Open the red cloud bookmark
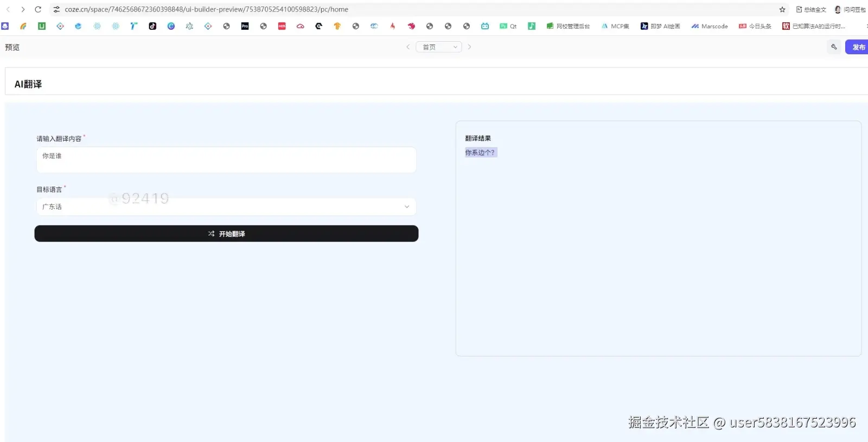The image size is (868, 442). pyautogui.click(x=300, y=26)
